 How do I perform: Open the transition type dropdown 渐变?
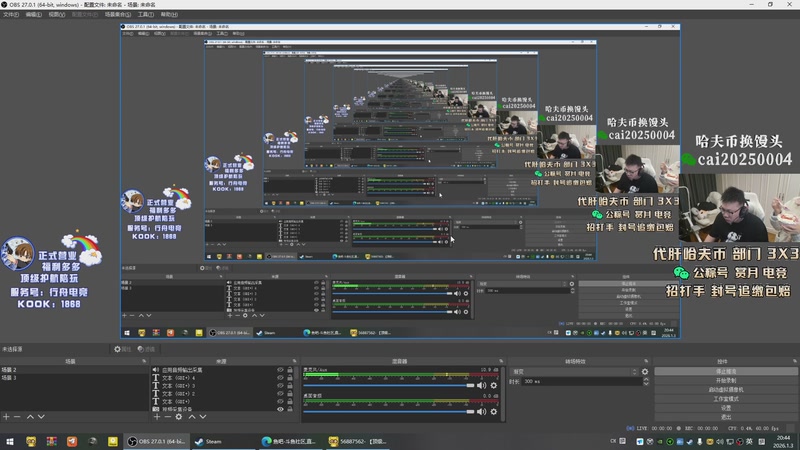click(x=574, y=372)
